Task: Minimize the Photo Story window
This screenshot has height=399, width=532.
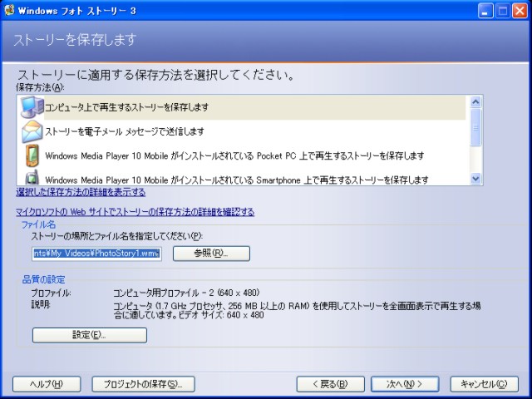Action: pyautogui.click(x=485, y=11)
